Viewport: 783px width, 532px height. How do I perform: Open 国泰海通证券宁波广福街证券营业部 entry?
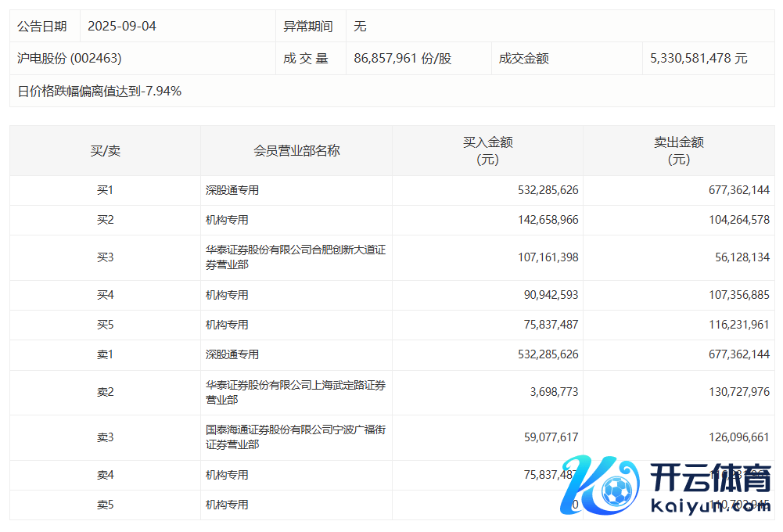[x=295, y=437]
